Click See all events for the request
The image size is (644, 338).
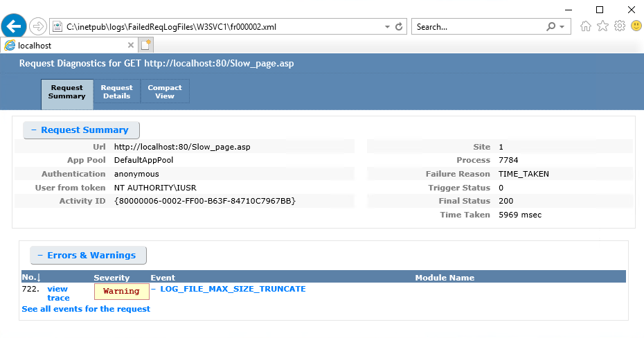pos(86,309)
